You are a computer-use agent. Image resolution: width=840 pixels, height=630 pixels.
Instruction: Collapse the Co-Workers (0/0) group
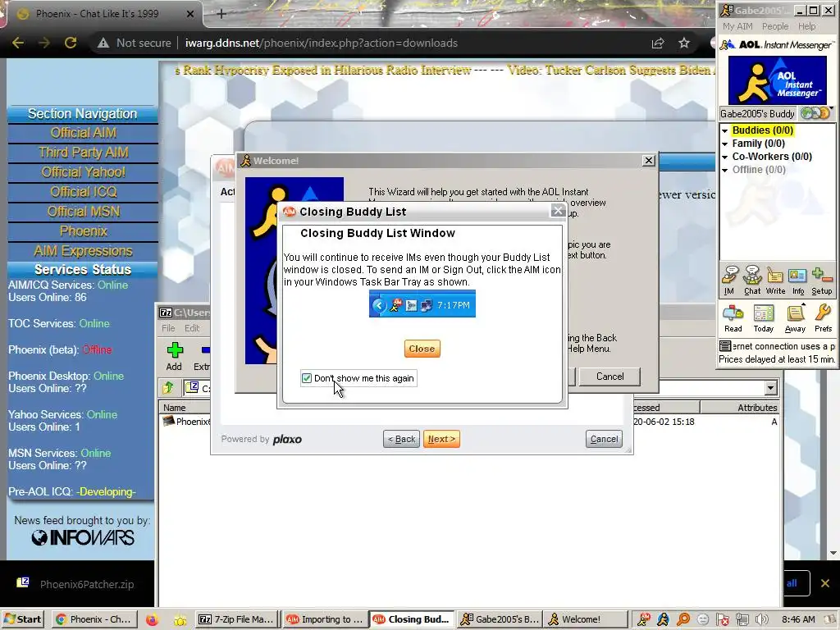pos(725,157)
